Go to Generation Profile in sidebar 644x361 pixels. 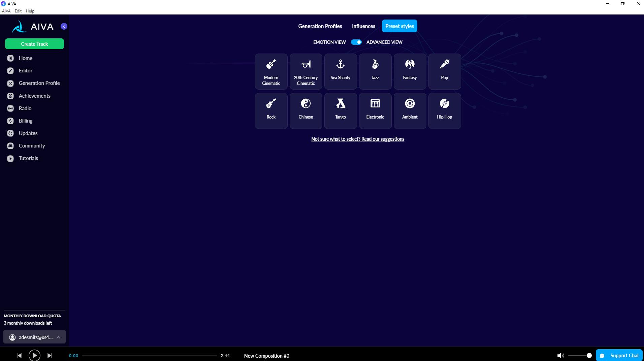(x=34, y=83)
